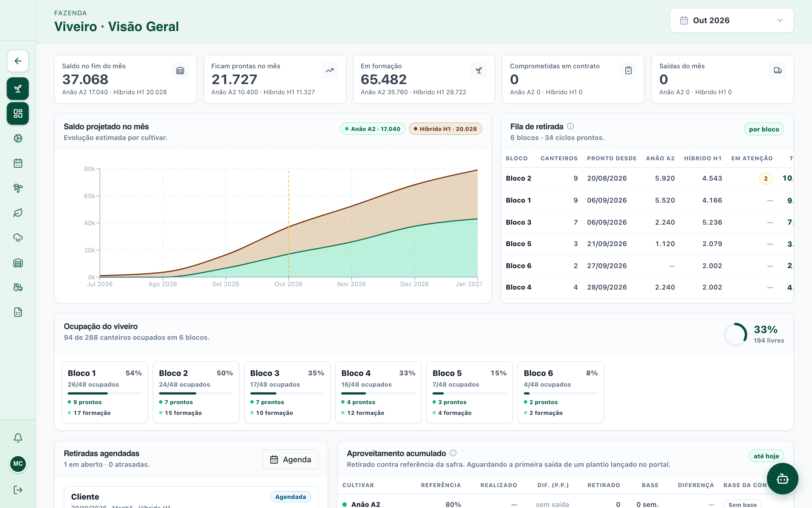812x508 pixels.
Task: Click the Em formação card value 65.482
Action: (x=383, y=80)
